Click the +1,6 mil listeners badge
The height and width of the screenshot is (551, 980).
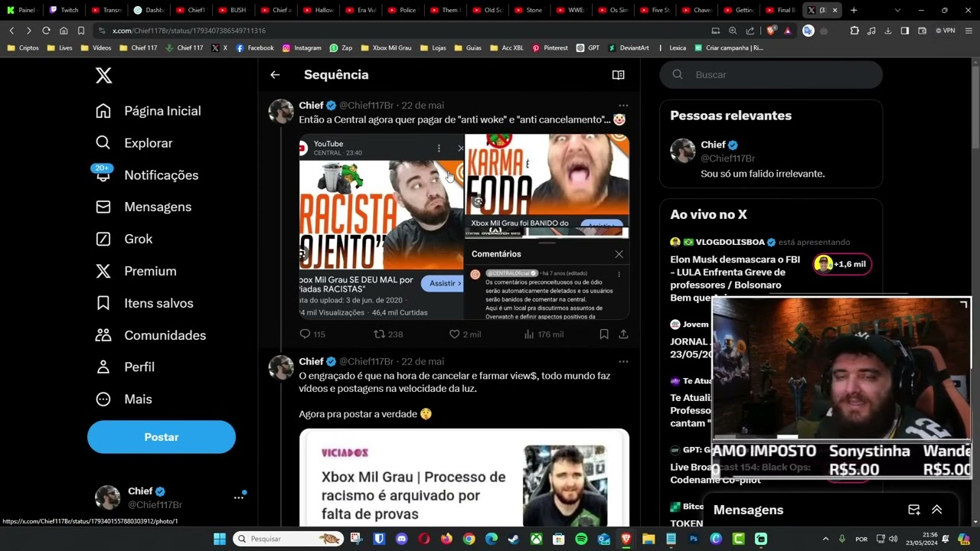click(x=842, y=264)
